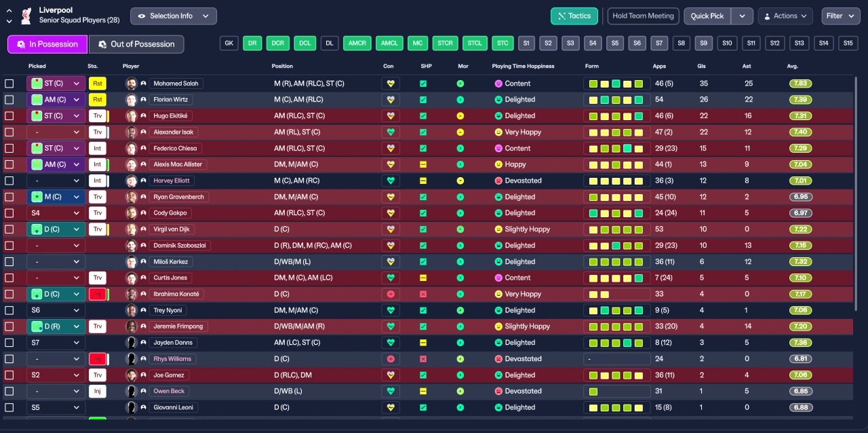This screenshot has height=433, width=868.
Task: Click the Trv status badge for Jeremie Frimpong
Action: pos(98,326)
